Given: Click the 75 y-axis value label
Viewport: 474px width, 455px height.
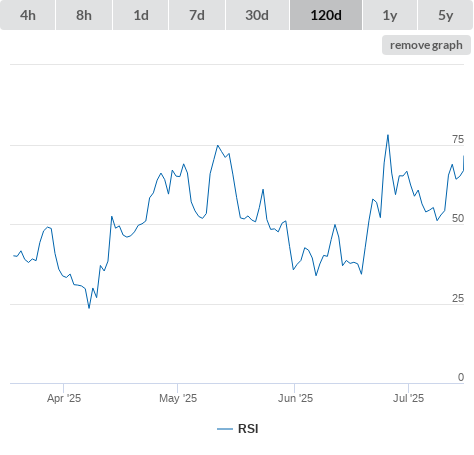Looking at the screenshot, I should pos(458,139).
